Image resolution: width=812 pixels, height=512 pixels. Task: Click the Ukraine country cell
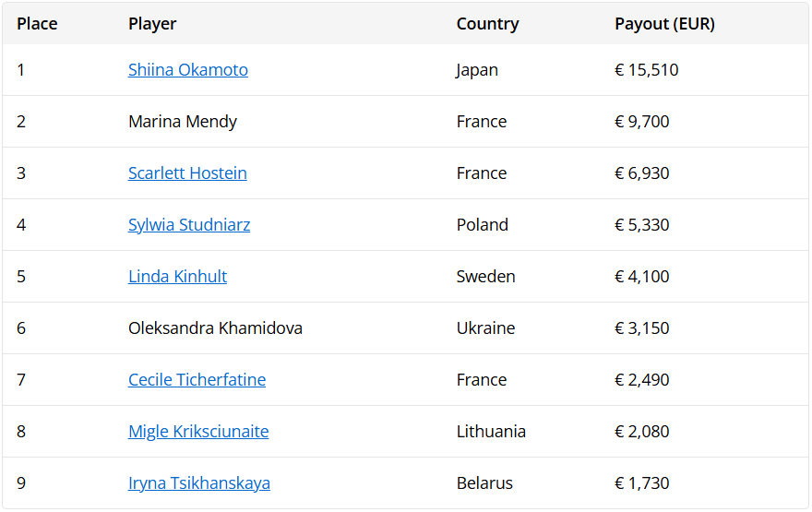pos(485,328)
